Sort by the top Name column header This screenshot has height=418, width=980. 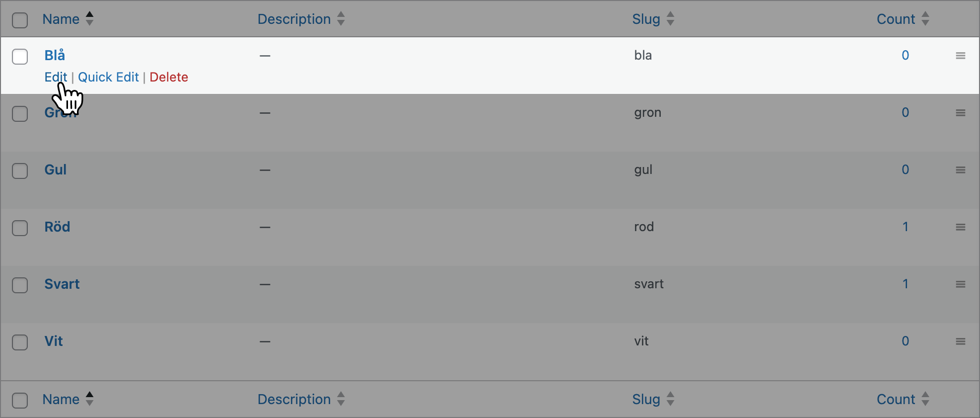(x=61, y=19)
